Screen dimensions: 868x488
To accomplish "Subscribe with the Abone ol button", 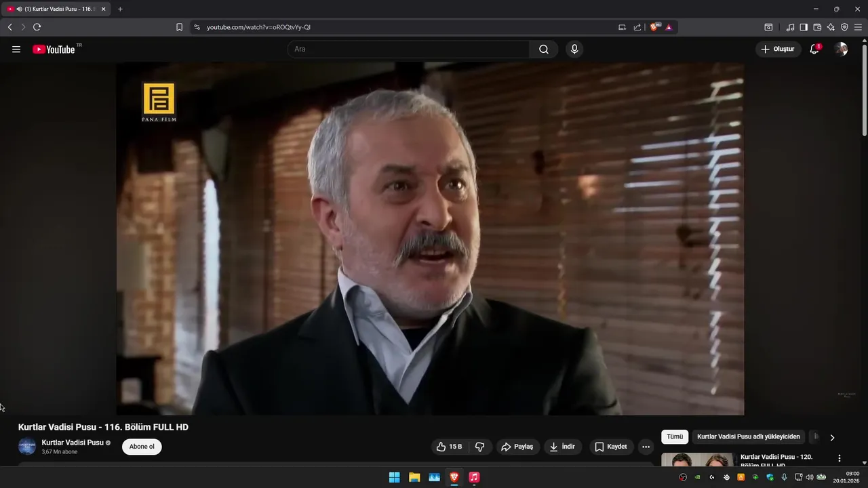I will point(142,447).
